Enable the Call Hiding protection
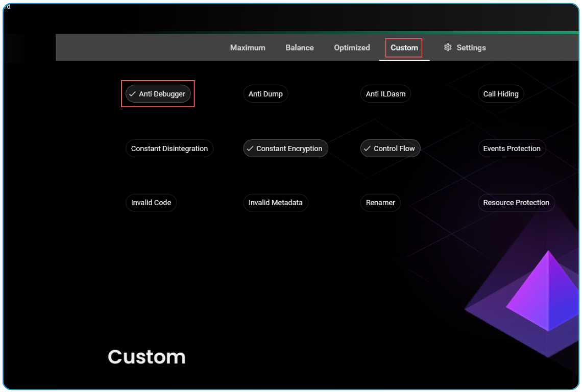 point(501,93)
